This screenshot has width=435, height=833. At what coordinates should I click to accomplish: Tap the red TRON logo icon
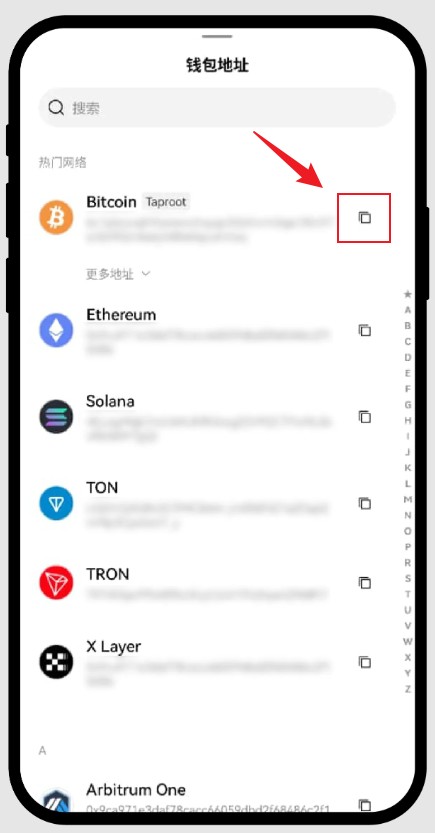56,583
